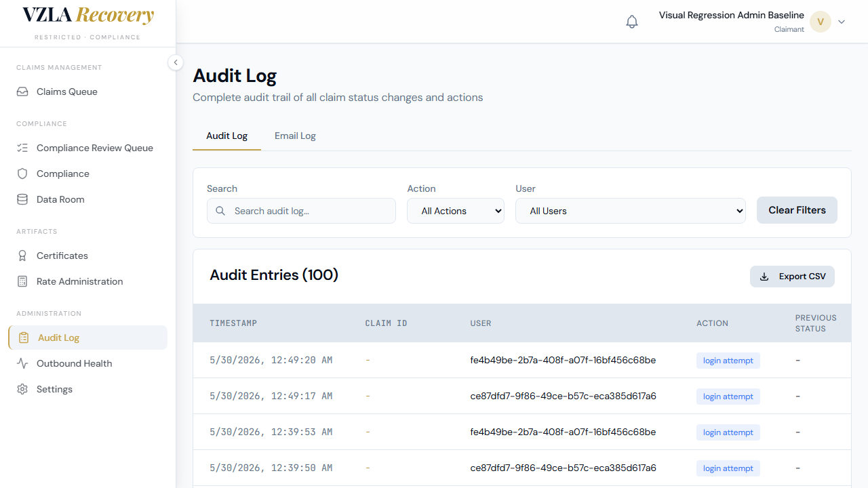Image resolution: width=868 pixels, height=488 pixels.
Task: Click login attempt badge in the 12:39:50 row
Action: pos(728,468)
